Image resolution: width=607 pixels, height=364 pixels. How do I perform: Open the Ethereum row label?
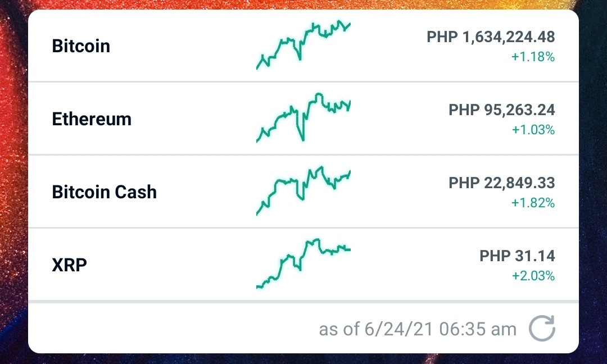point(92,119)
